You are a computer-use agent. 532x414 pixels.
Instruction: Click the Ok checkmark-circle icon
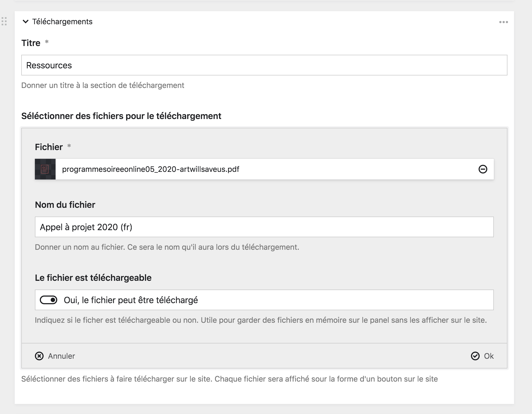(x=475, y=356)
